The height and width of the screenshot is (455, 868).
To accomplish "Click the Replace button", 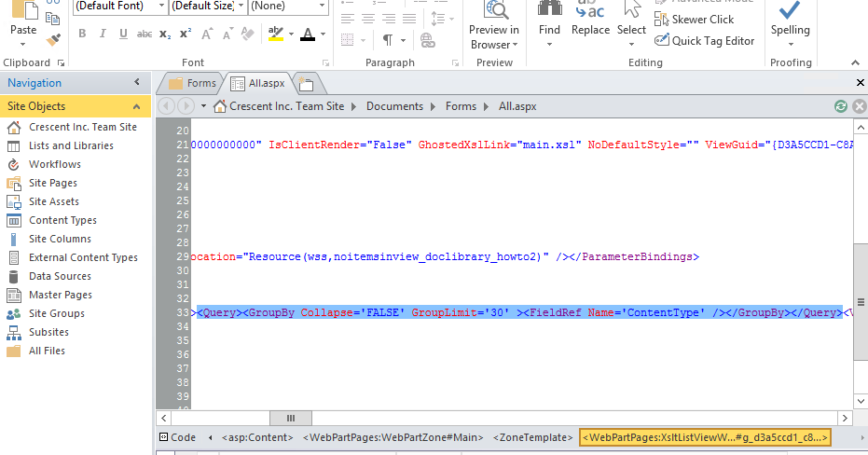I will tap(590, 20).
